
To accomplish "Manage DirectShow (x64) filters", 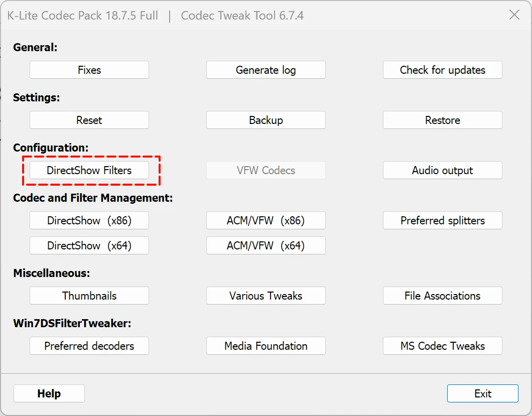I will point(89,246).
